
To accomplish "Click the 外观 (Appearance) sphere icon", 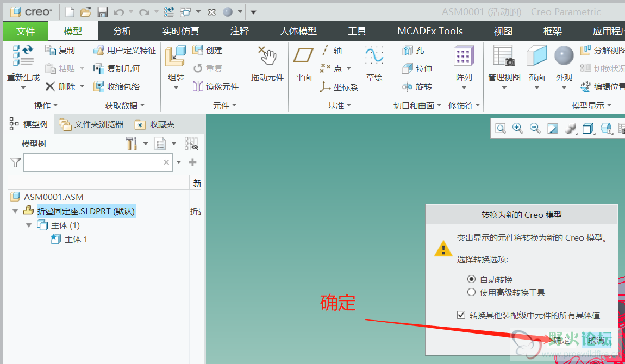I will [x=564, y=56].
